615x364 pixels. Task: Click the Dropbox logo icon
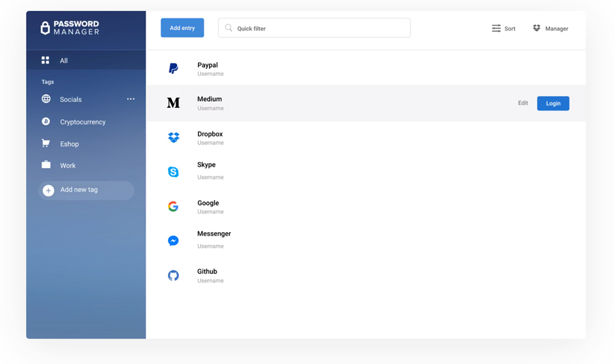tap(174, 137)
